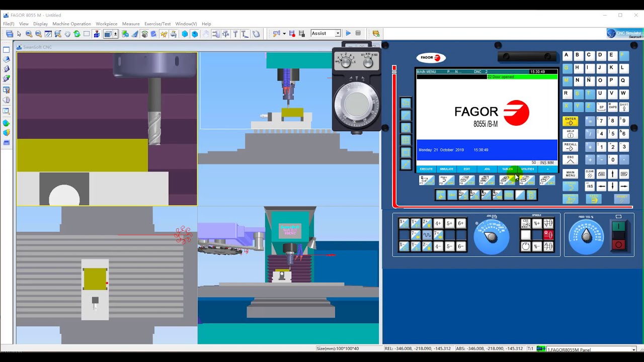Viewport: 644px width, 362px height.
Task: Click the ESC key on the keypad
Action: tap(570, 160)
